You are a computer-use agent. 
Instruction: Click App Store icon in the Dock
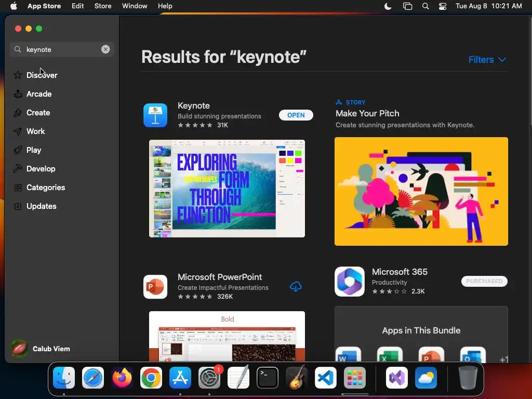point(180,378)
